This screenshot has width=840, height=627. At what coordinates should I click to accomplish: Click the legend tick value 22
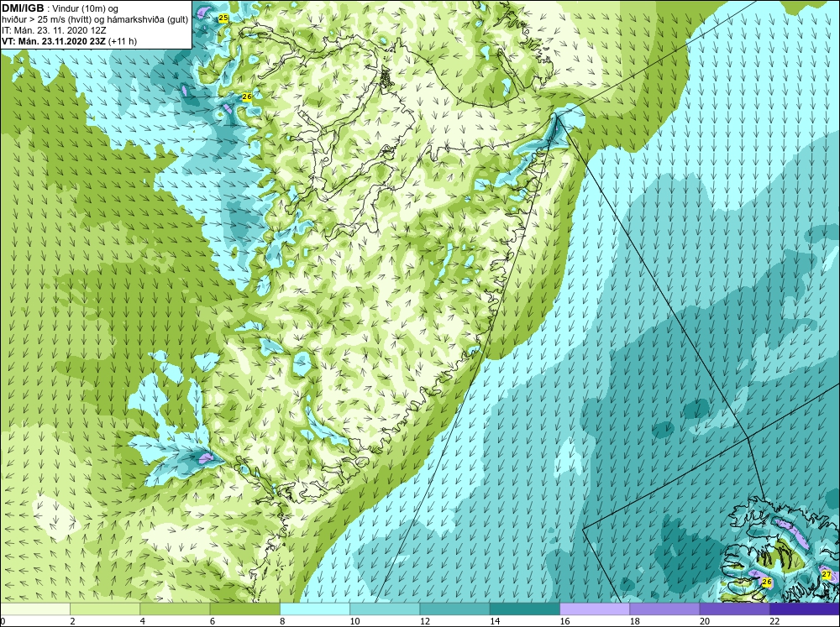774,621
